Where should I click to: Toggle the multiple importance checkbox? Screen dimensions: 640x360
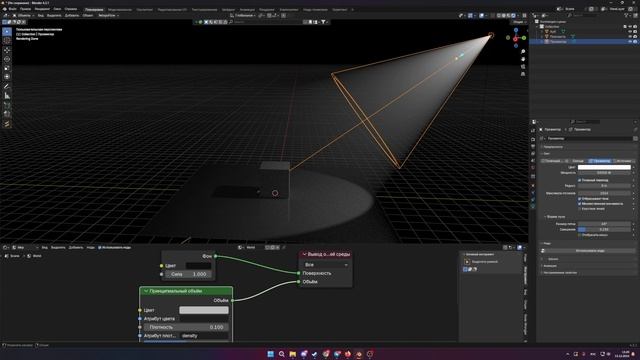pyautogui.click(x=580, y=204)
